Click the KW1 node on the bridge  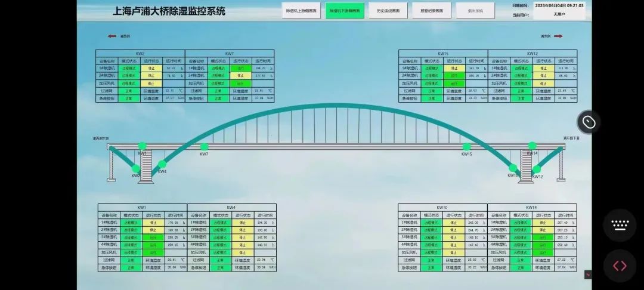point(142,146)
